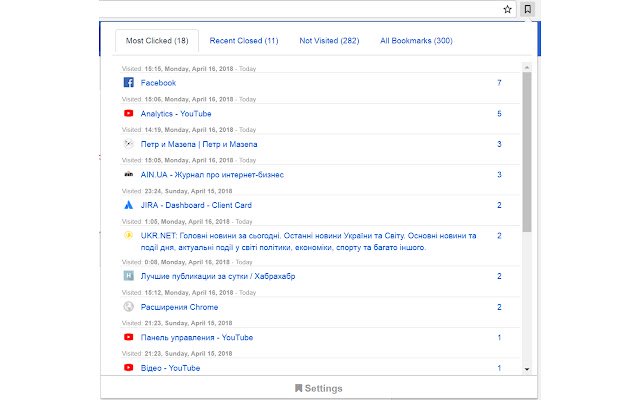Open Панель управления - YouTube bookmark
The image size is (640, 400).
coord(197,338)
